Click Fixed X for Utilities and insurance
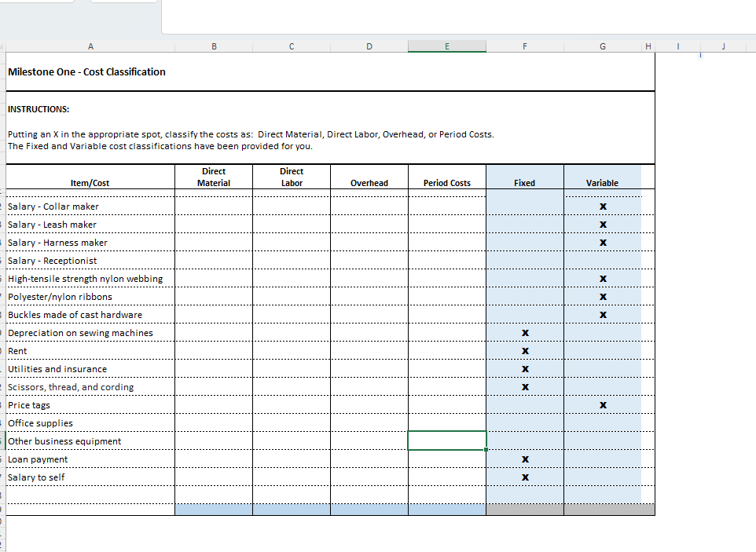 point(525,369)
